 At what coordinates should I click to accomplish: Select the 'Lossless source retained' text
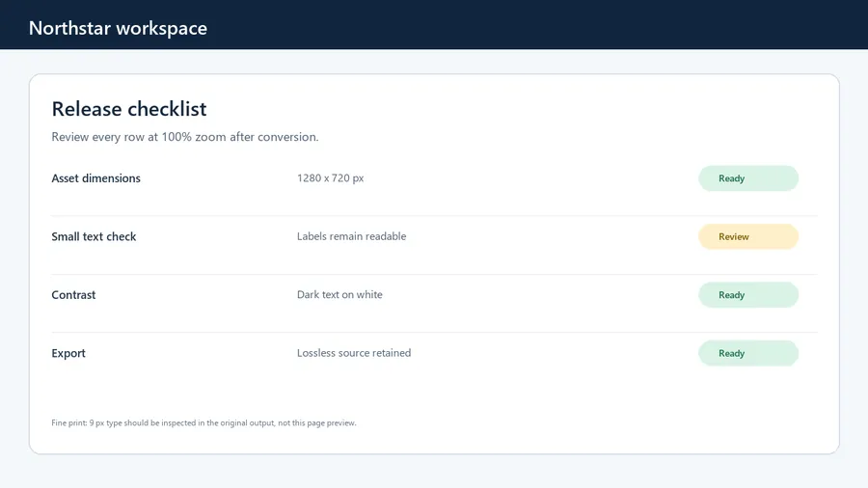[x=354, y=353]
